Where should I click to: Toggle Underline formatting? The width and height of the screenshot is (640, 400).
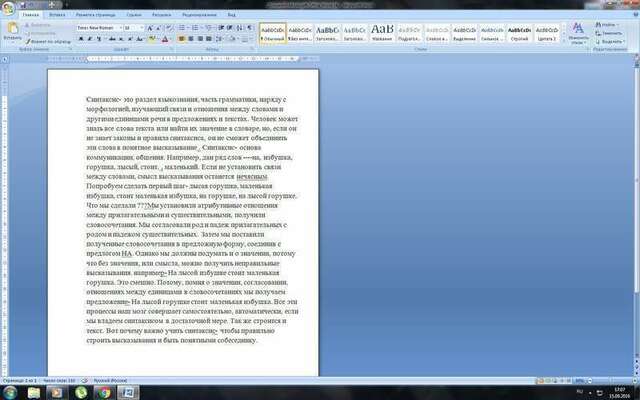[98, 39]
